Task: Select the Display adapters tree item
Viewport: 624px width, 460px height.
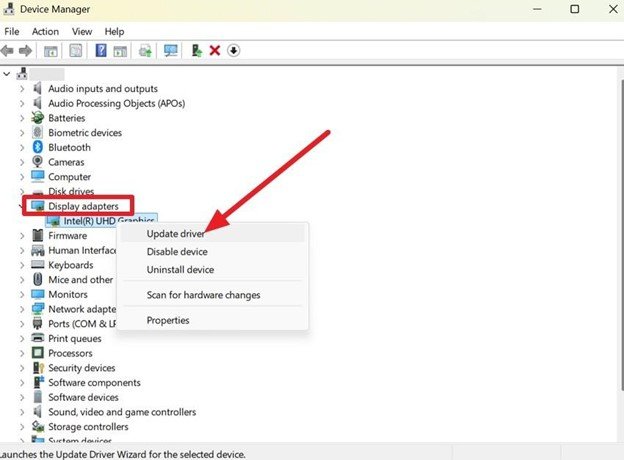Action: [x=83, y=206]
